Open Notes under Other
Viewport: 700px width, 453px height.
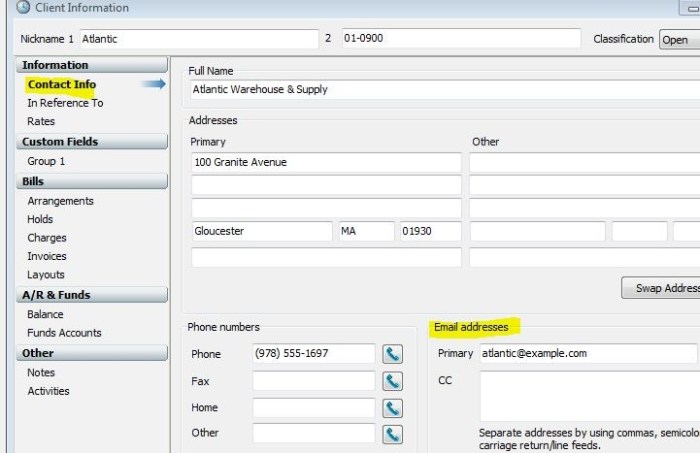[41, 373]
